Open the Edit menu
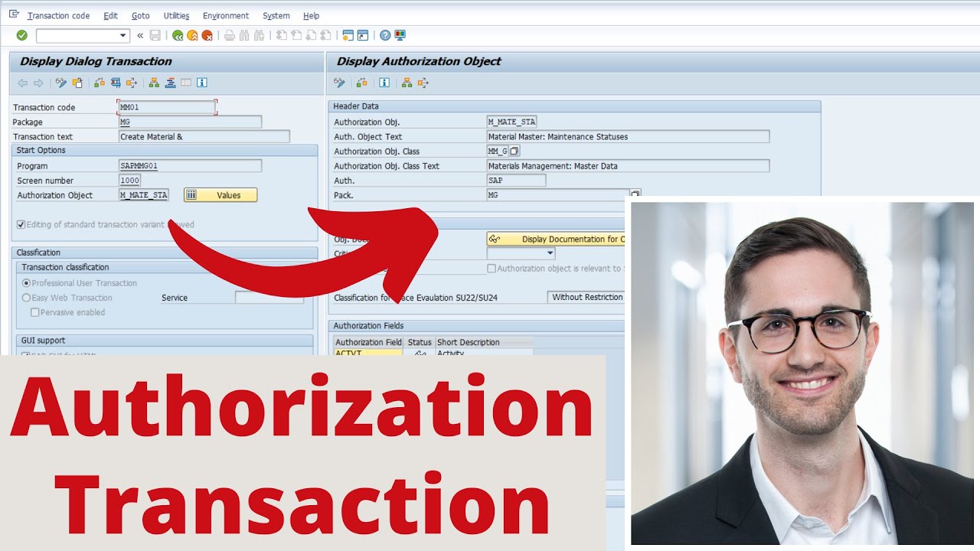 click(111, 15)
